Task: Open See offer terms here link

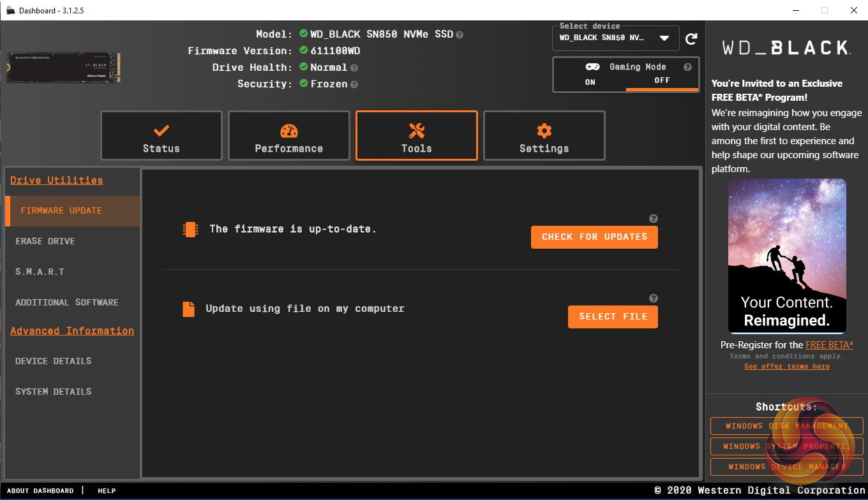Action: point(787,367)
